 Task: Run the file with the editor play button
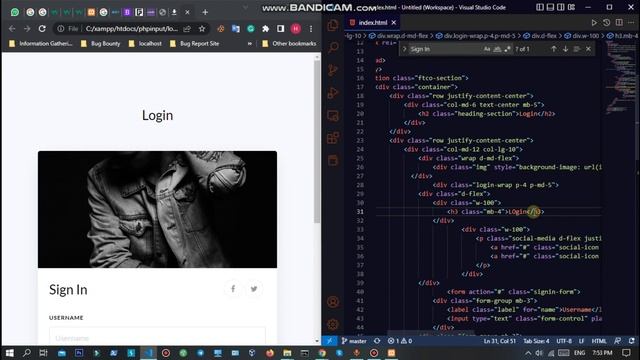pyautogui.click(x=594, y=22)
